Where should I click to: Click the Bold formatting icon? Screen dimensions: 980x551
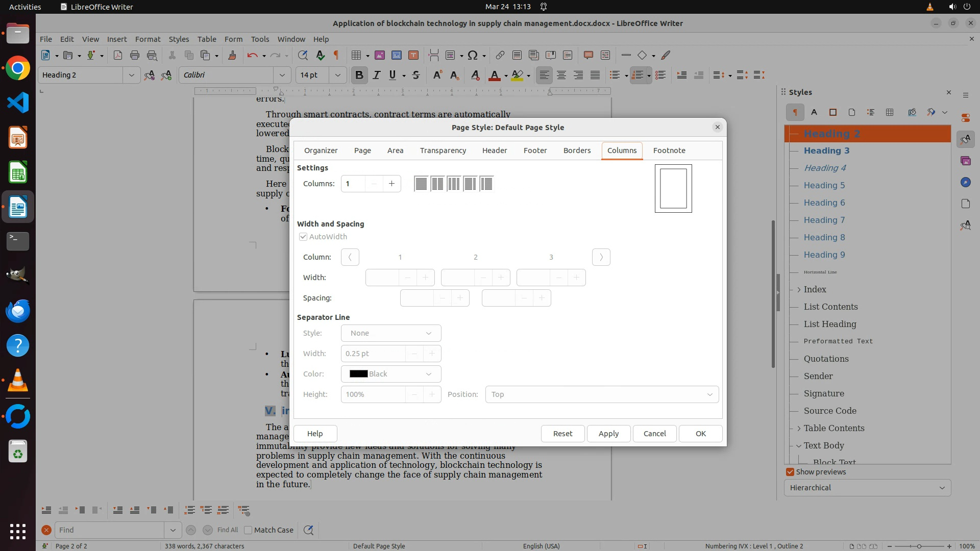(x=359, y=76)
